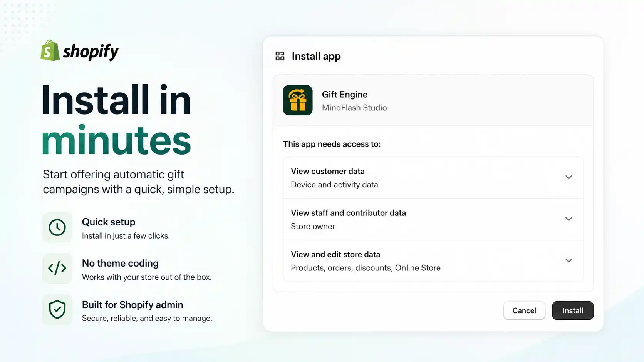The height and width of the screenshot is (362, 644).
Task: Click 'Start offering automatic gift campaigns' paragraph
Action: tap(138, 182)
